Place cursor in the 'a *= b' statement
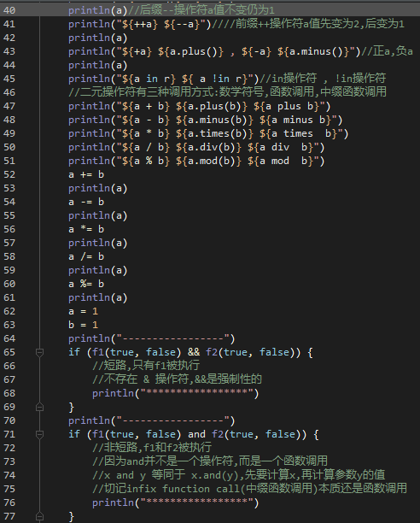This screenshot has width=420, height=523. point(86,229)
